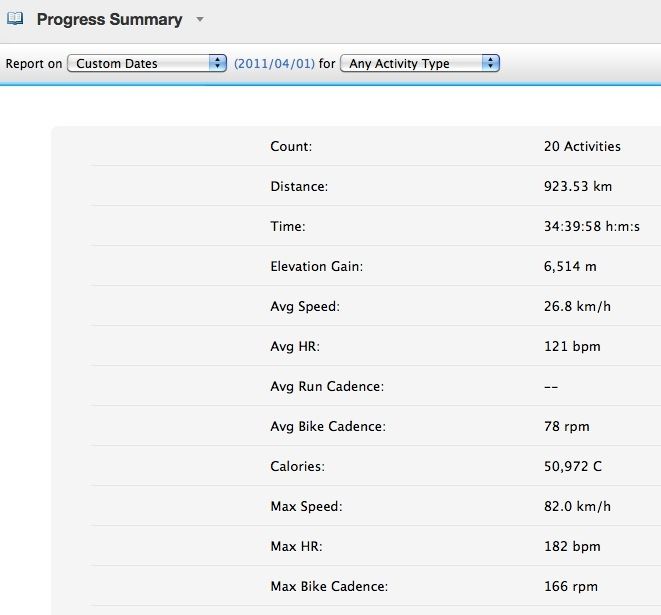Select the '6,514 m' elevation value
The image size is (661, 615).
coord(570,266)
